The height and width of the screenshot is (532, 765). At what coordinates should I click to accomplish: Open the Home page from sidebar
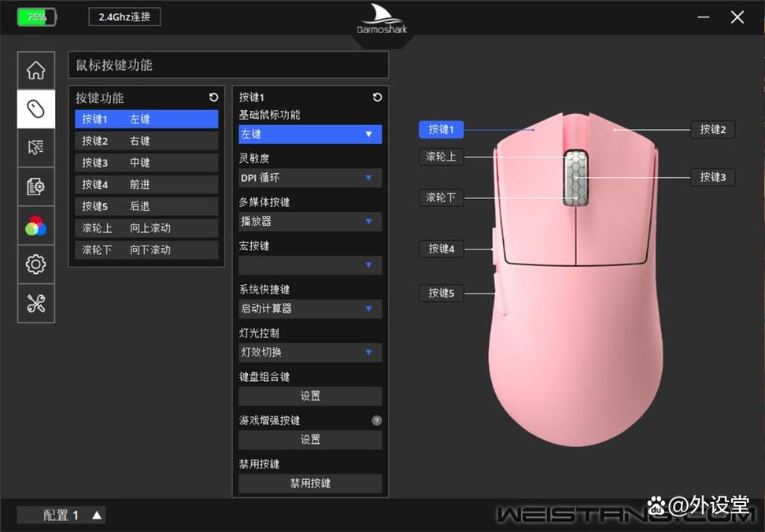coord(35,70)
